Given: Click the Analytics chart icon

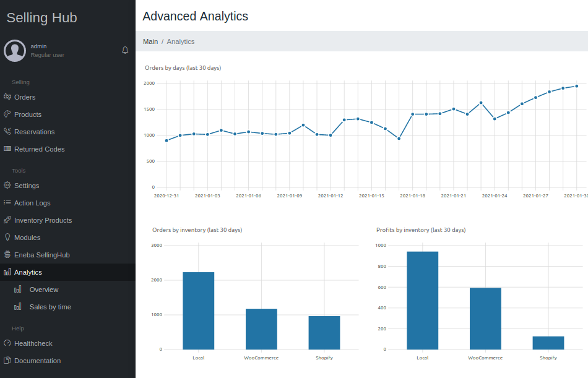Looking at the screenshot, I should [x=7, y=272].
